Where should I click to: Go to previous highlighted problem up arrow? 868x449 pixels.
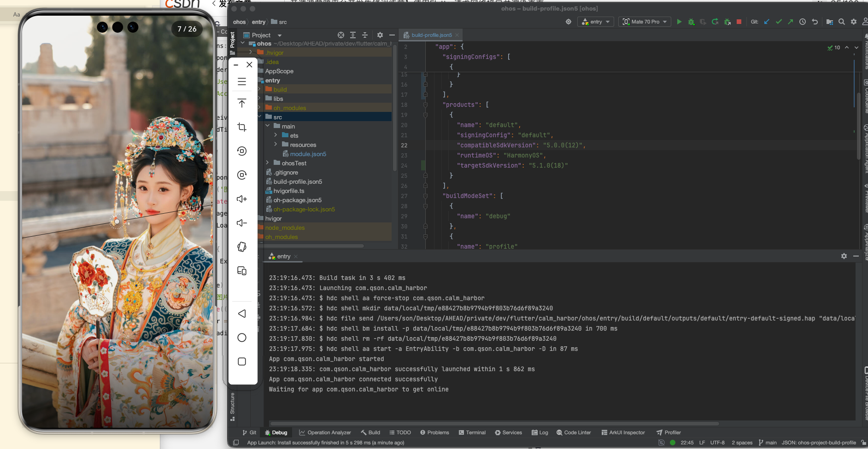tap(847, 47)
